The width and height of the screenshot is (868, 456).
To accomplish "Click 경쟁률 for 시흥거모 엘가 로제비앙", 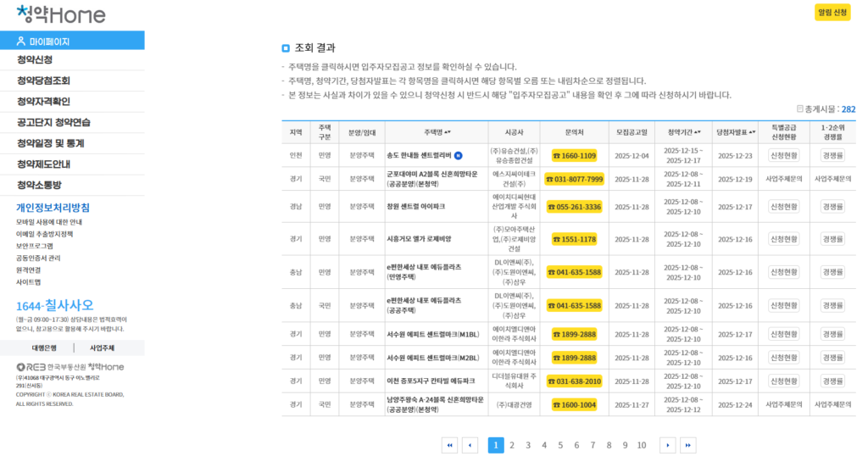I will (832, 239).
